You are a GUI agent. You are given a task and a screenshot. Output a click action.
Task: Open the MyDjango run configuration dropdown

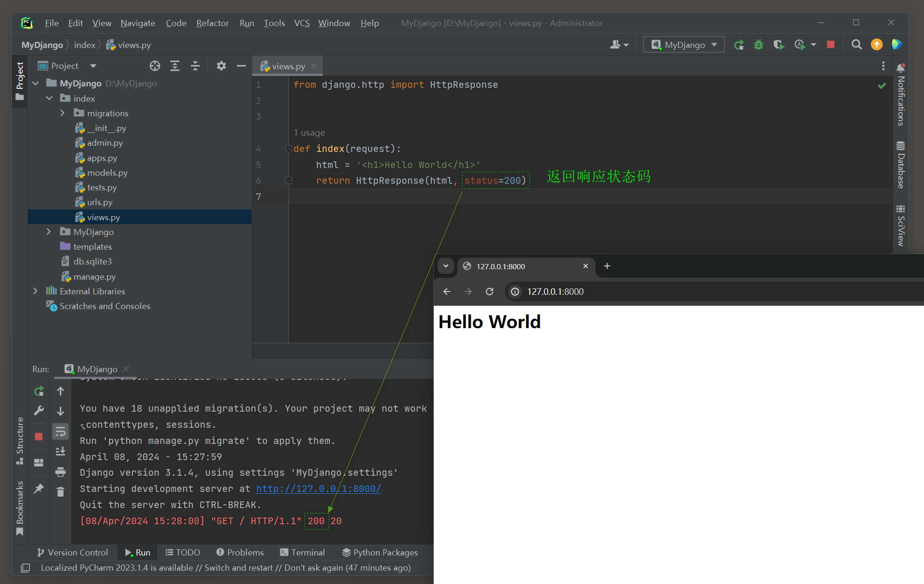tap(684, 45)
